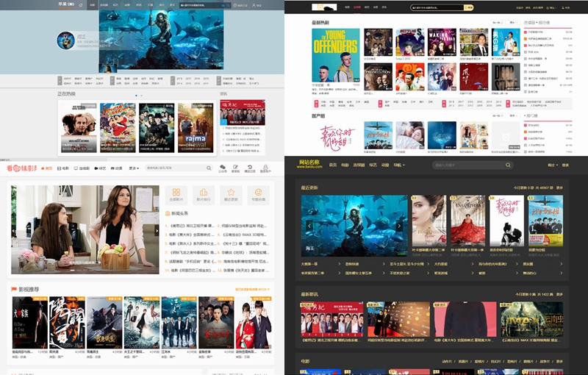Click the arrow beside 国务卿女士第五季 row

coord(384,273)
